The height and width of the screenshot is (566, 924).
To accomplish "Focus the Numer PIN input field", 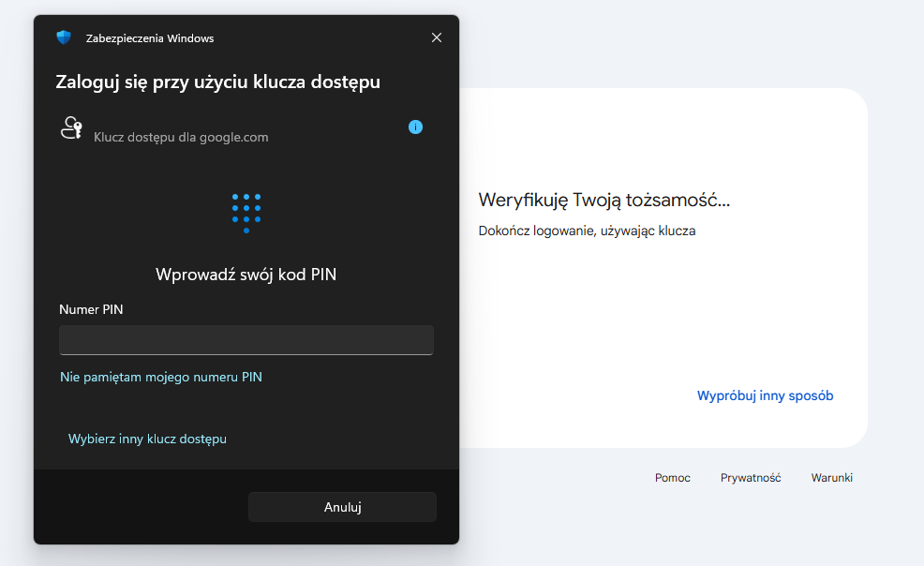I will click(246, 340).
